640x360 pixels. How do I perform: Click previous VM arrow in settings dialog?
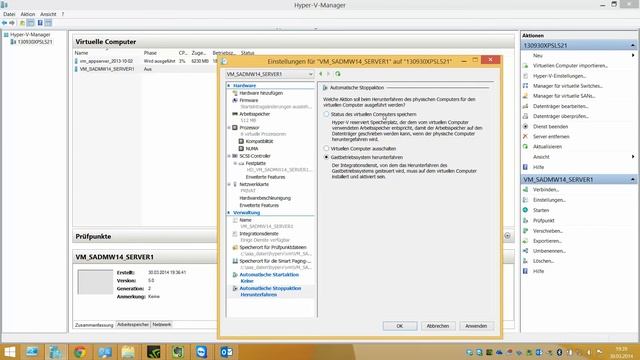coord(320,74)
